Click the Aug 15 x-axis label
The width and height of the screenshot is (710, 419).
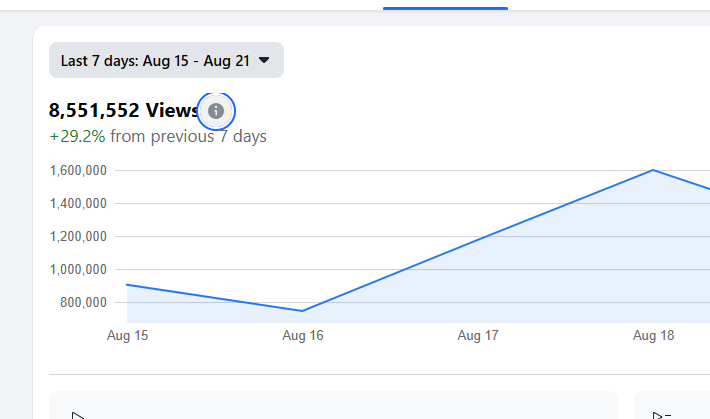127,336
